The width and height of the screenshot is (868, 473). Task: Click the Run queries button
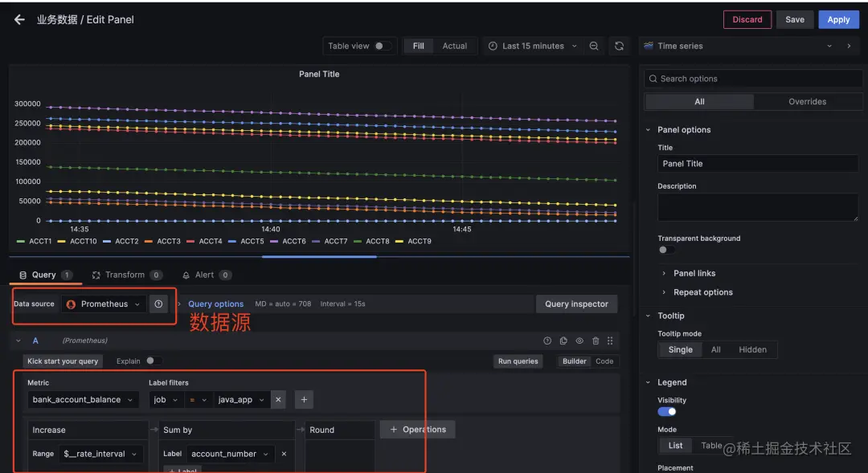click(x=518, y=361)
